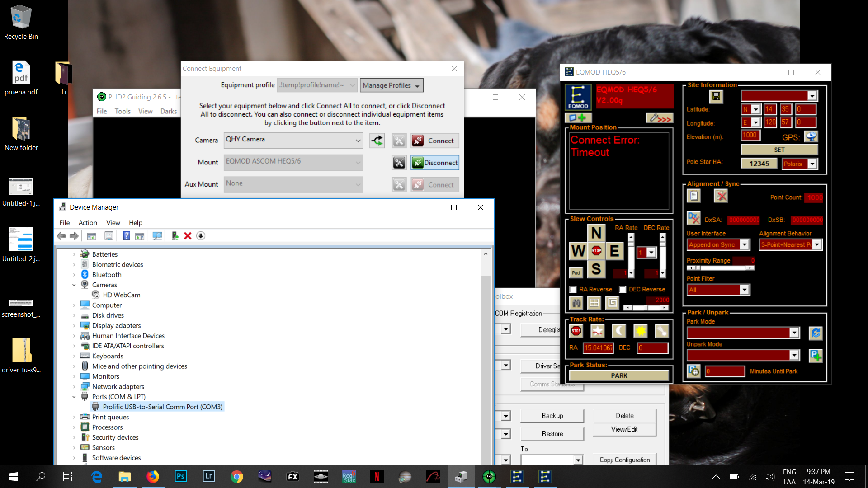Clear alignment data with red X notepad icon
Image resolution: width=868 pixels, height=488 pixels.
(x=721, y=196)
